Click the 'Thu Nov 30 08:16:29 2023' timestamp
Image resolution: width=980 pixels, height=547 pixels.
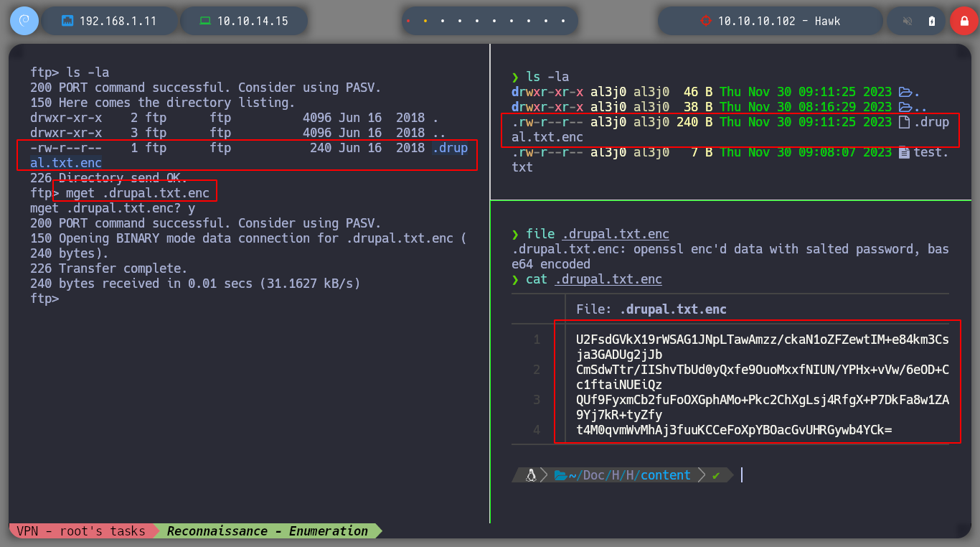coord(806,107)
